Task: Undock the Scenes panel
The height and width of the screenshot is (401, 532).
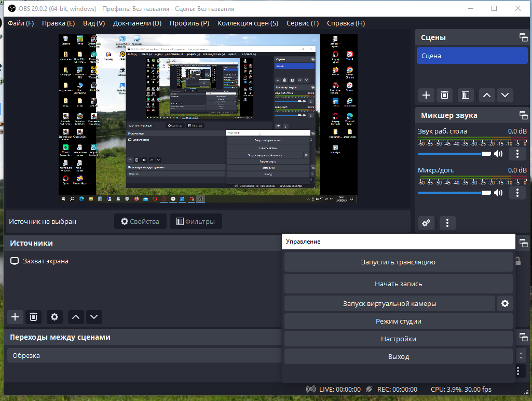Action: coord(524,37)
